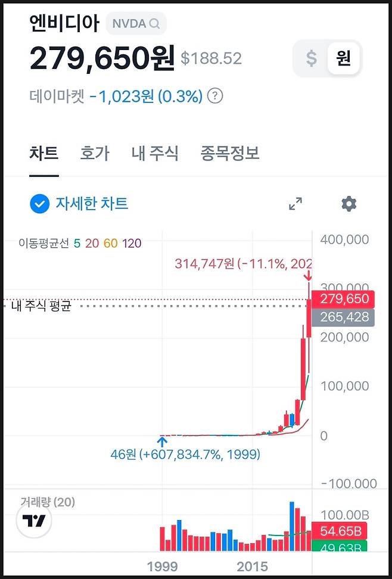Toggle the 자세한 차트 checkbox
392x579 pixels.
[x=39, y=204]
